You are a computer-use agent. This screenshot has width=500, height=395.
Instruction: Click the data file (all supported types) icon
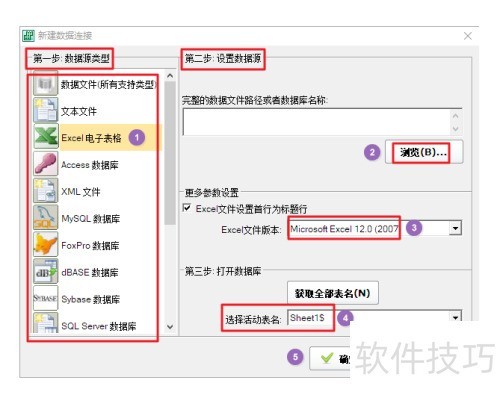point(46,83)
